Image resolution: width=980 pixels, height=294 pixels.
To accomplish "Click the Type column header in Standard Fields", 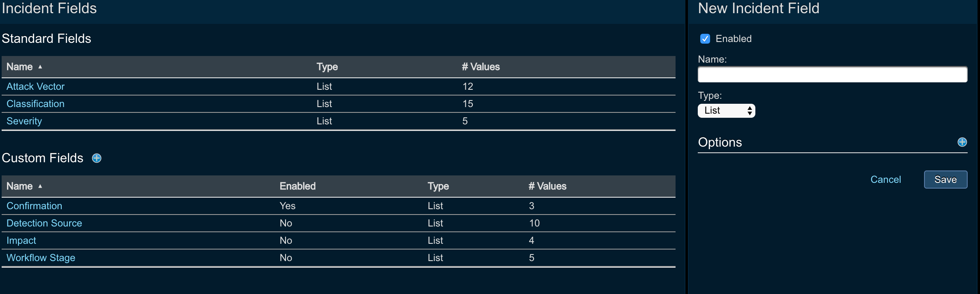I will [327, 67].
